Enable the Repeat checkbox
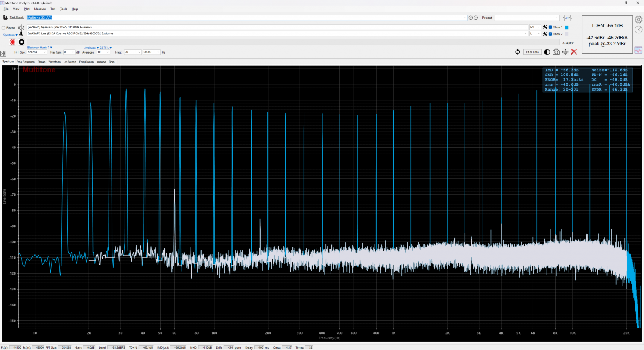Screen dimensions: 644x350 coord(3,27)
